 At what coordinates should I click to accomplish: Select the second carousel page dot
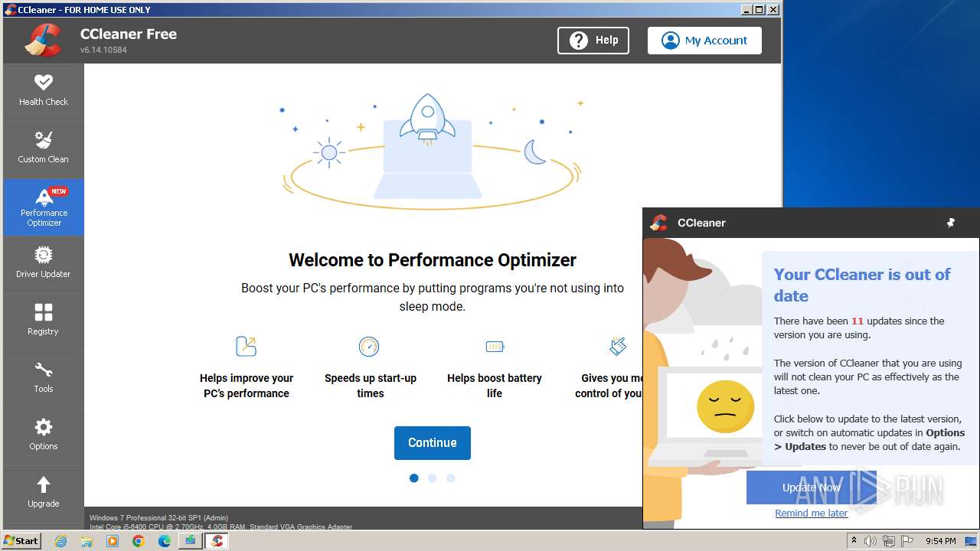tap(433, 478)
